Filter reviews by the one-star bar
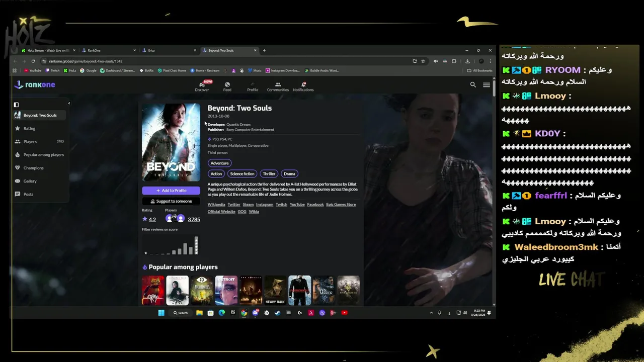644x362 pixels. tap(146, 253)
